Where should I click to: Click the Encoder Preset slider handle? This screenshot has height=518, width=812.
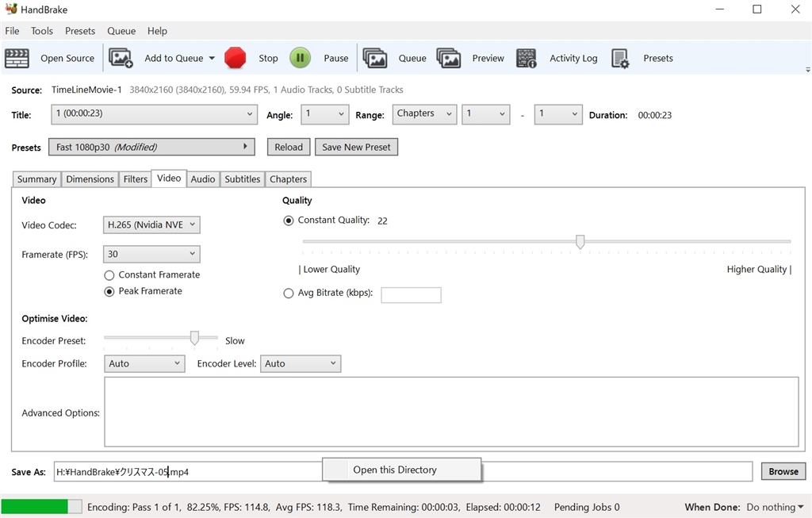[194, 338]
